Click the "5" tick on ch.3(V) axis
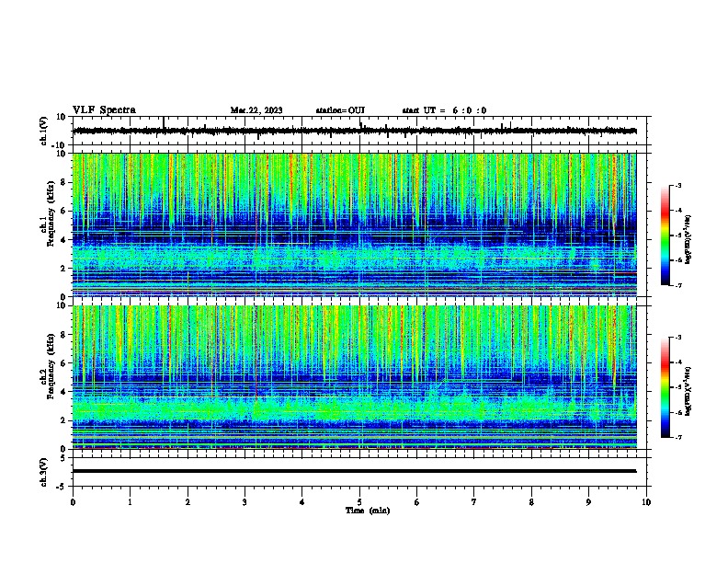The image size is (728, 563). click(x=64, y=457)
